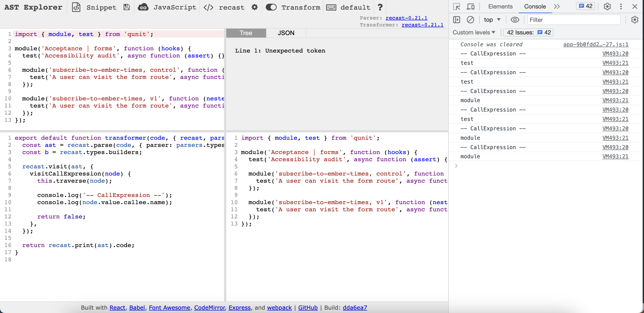Switch to the JSON tab

click(x=286, y=33)
